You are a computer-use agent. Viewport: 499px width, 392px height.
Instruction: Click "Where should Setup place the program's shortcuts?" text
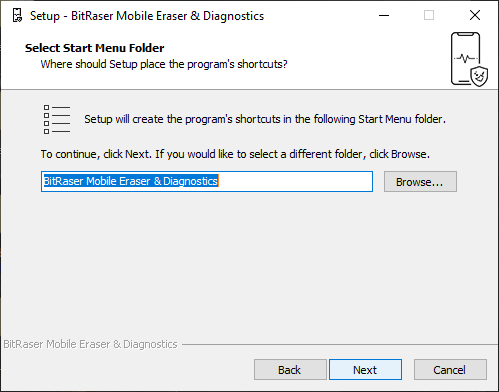click(x=164, y=64)
